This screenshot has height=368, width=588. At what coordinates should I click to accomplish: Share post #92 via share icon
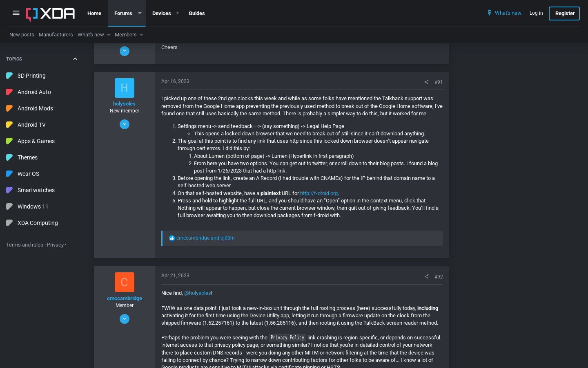[426, 276]
